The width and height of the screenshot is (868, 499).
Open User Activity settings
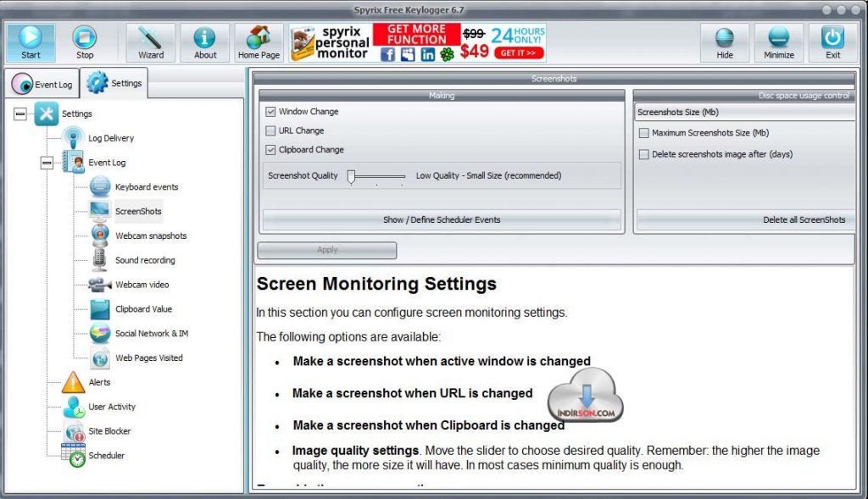point(112,407)
